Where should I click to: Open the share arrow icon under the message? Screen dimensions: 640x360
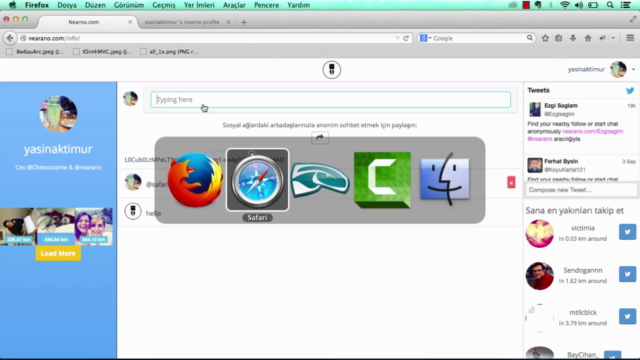(320, 138)
